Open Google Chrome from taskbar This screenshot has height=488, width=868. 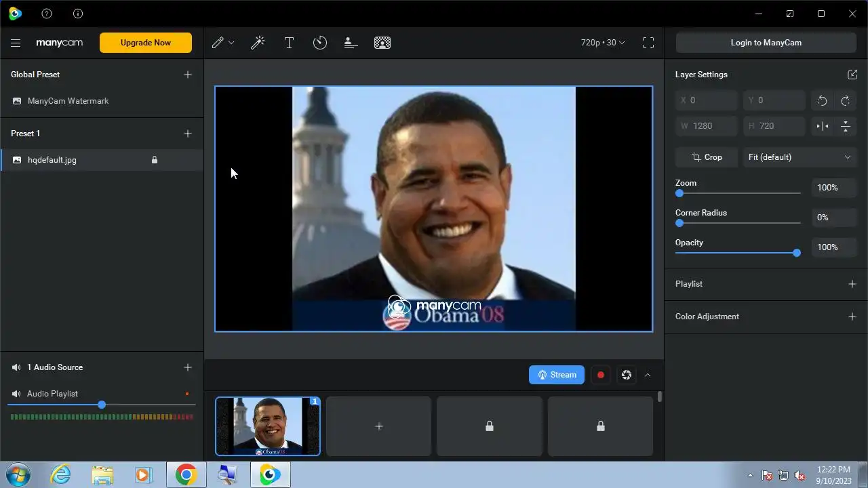[186, 475]
